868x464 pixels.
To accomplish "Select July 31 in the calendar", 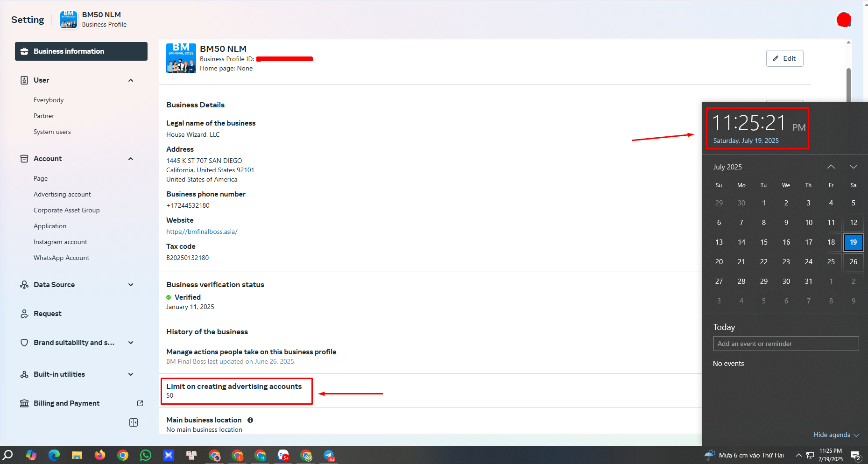I will pos(809,281).
